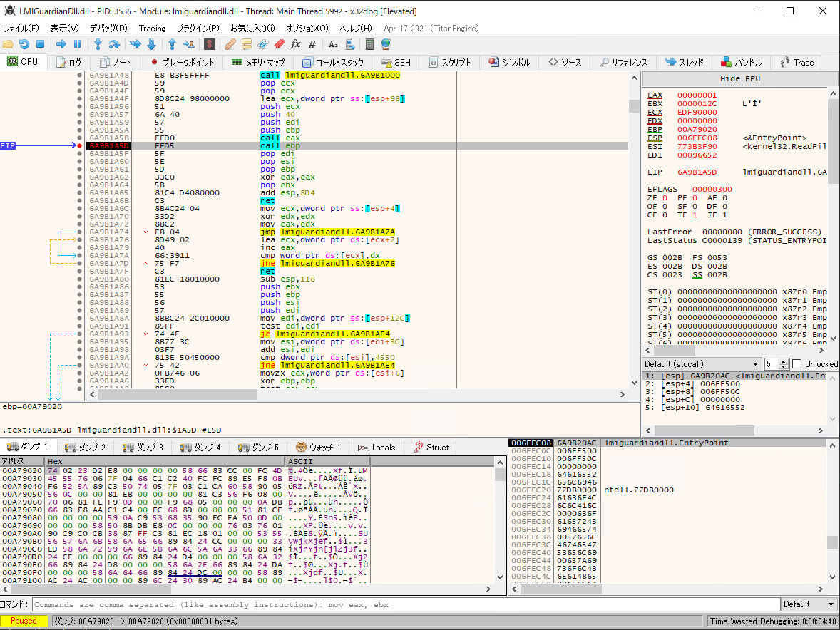Screen dimensions: 840x630
Task: Open Labels with the paperclip tags icon
Action: 262,44
